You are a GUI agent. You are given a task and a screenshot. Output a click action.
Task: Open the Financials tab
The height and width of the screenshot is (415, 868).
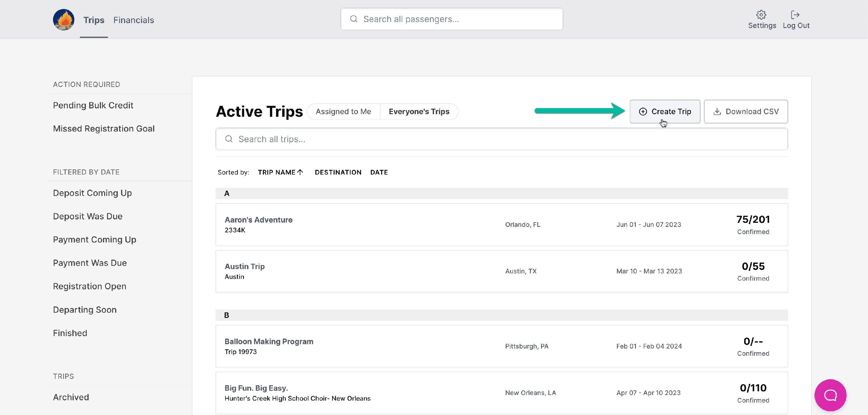(133, 20)
